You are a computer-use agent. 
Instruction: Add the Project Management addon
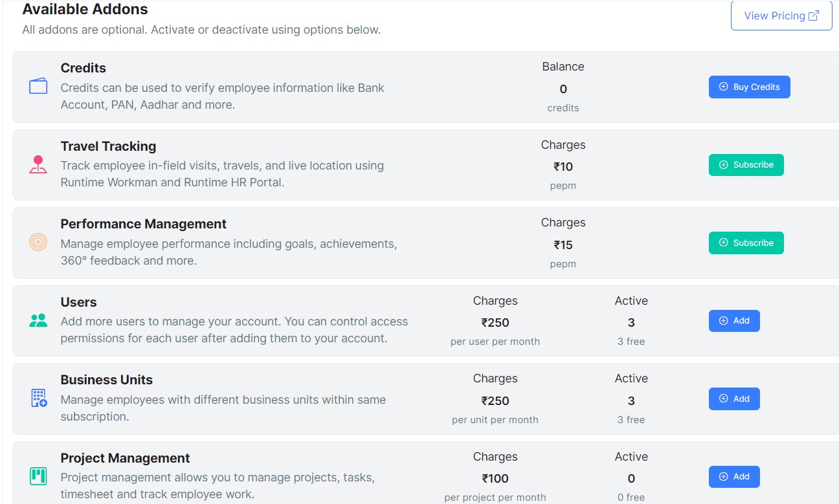point(734,477)
